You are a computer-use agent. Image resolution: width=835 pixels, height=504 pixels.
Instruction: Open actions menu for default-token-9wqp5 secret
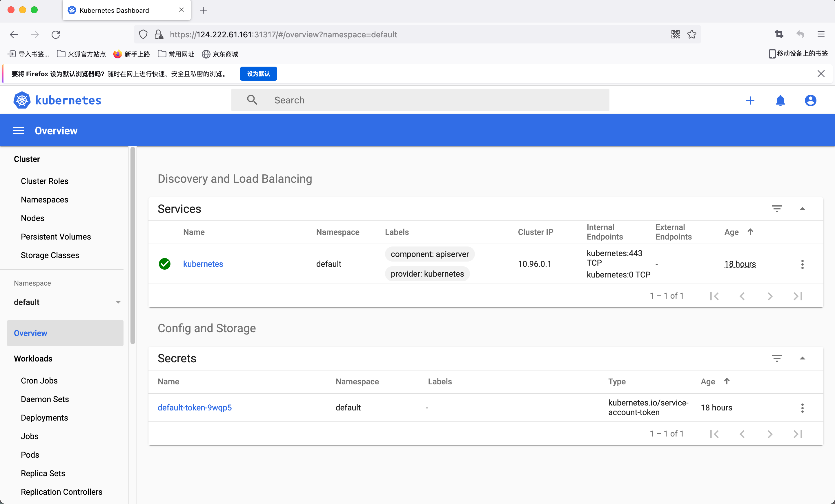click(x=802, y=408)
